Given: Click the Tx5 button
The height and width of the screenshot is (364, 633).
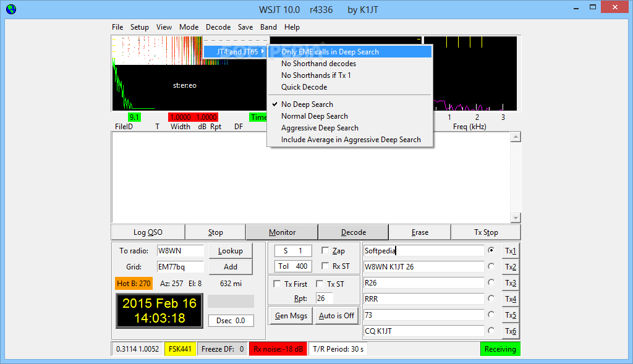Looking at the screenshot, I should (511, 315).
